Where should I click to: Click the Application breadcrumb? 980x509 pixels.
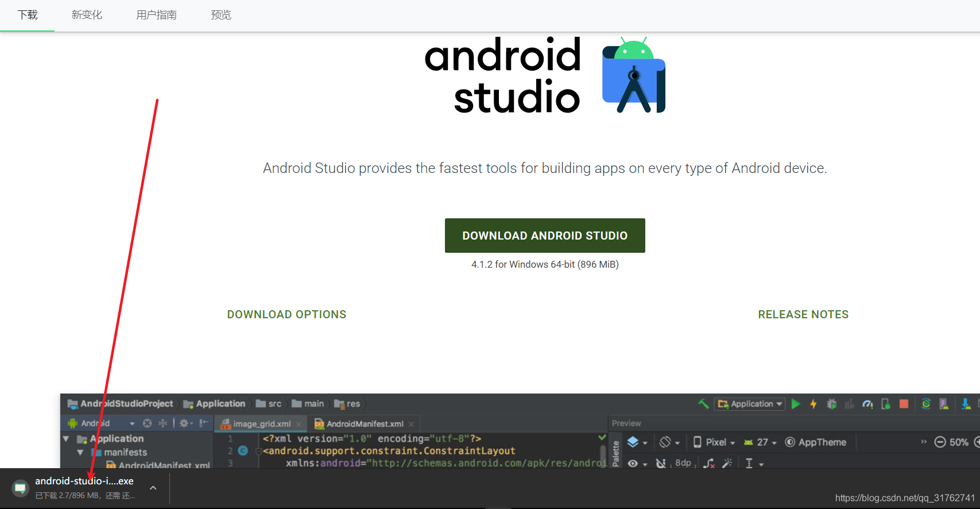click(214, 404)
